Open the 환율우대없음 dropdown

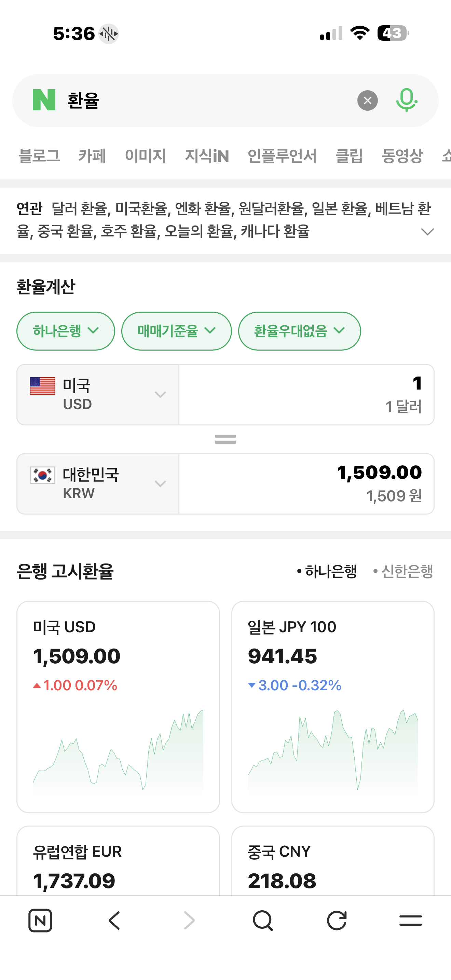pyautogui.click(x=299, y=331)
